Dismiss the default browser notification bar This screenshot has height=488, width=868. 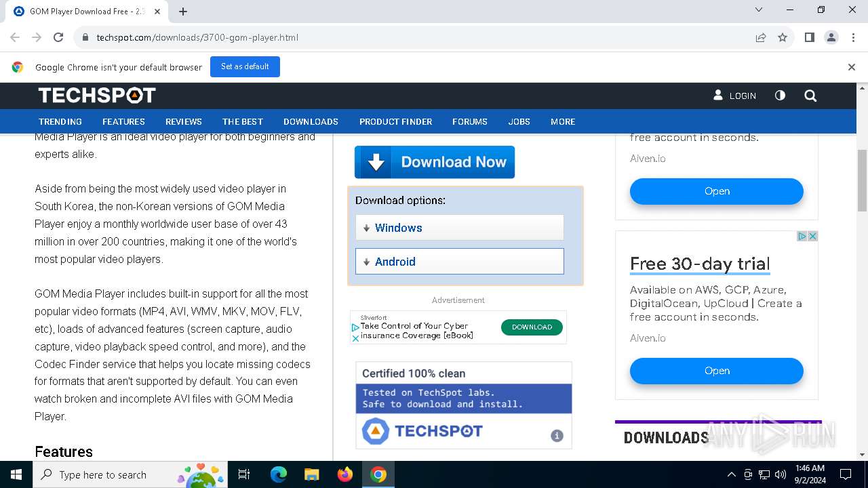point(852,67)
